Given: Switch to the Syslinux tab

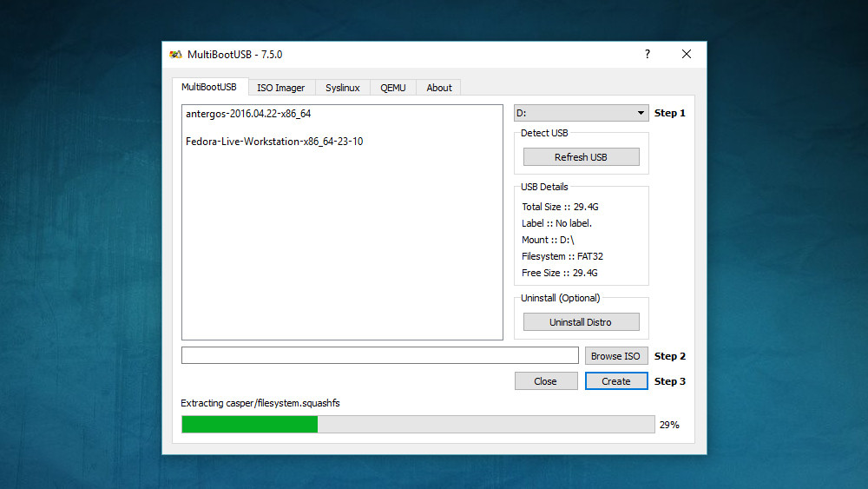Looking at the screenshot, I should coord(343,88).
